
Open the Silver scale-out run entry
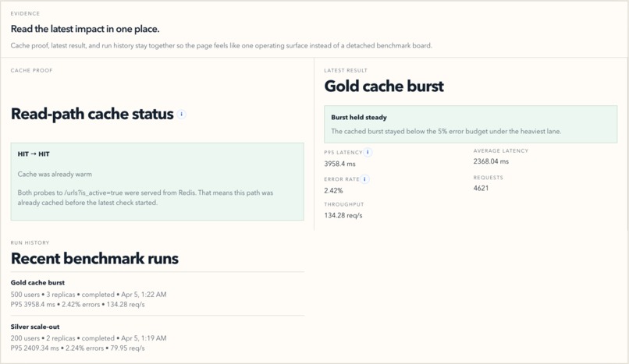point(158,337)
